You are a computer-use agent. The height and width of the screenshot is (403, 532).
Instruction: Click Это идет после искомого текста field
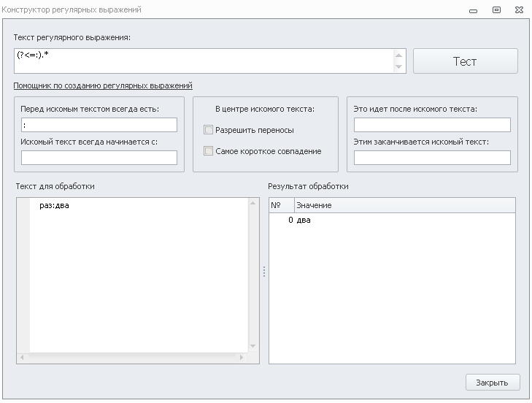[x=432, y=125]
